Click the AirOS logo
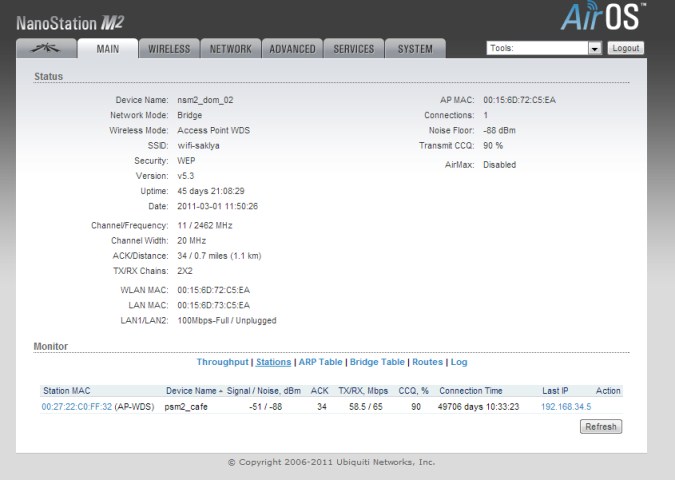675x480 pixels. 603,16
